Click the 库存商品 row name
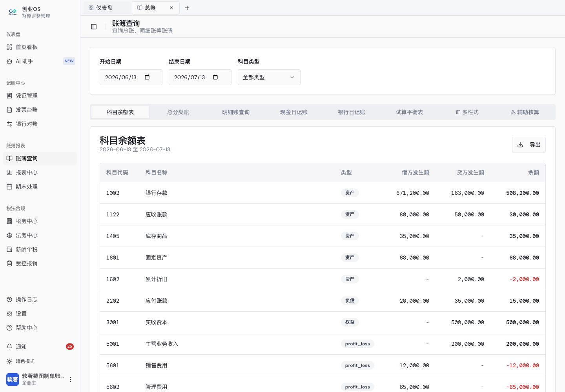Viewport: 565px width, 392px height. coord(157,236)
